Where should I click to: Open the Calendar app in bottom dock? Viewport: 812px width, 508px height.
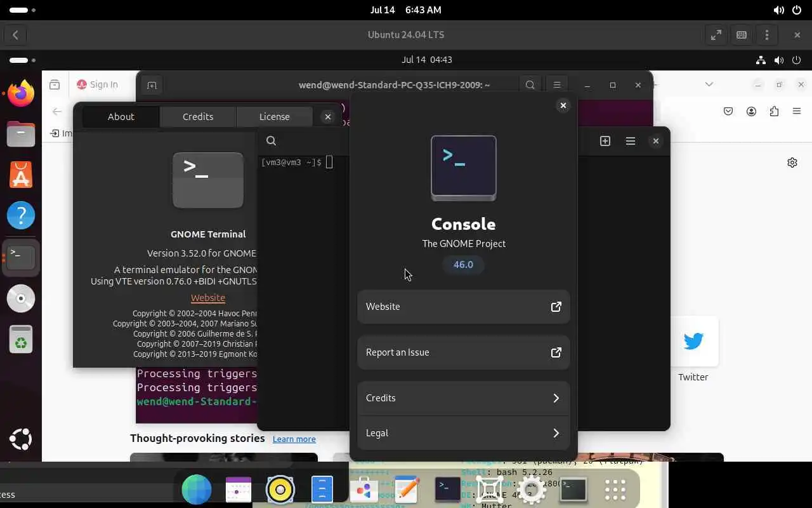(239, 490)
